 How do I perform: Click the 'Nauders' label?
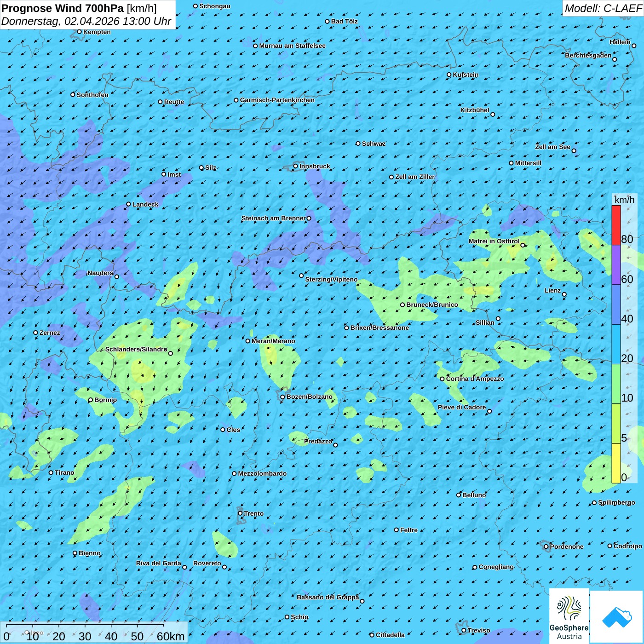click(x=100, y=273)
